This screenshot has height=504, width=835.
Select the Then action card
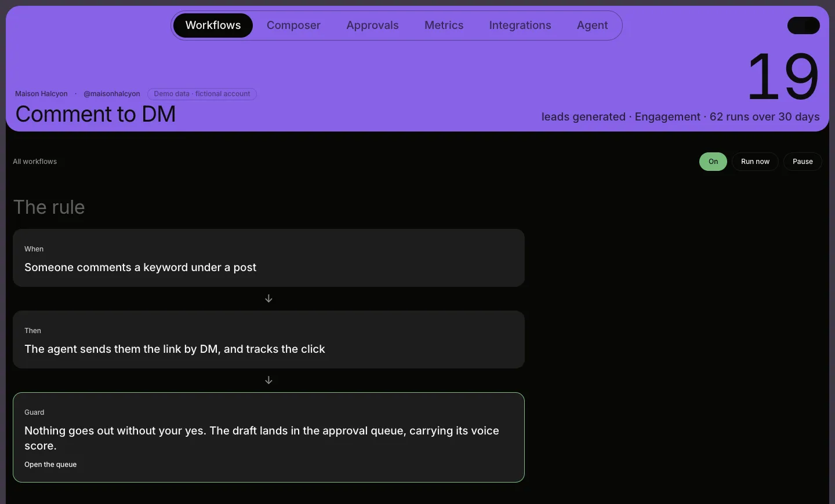(x=268, y=339)
